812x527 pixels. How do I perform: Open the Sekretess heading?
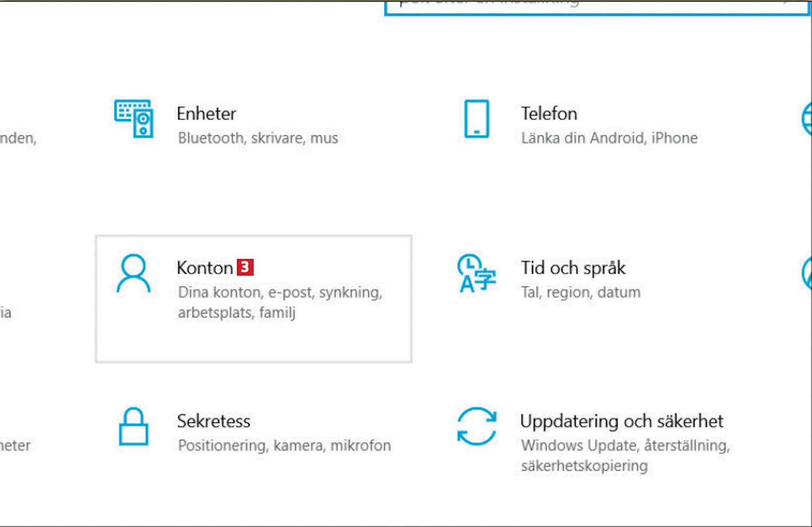[214, 421]
